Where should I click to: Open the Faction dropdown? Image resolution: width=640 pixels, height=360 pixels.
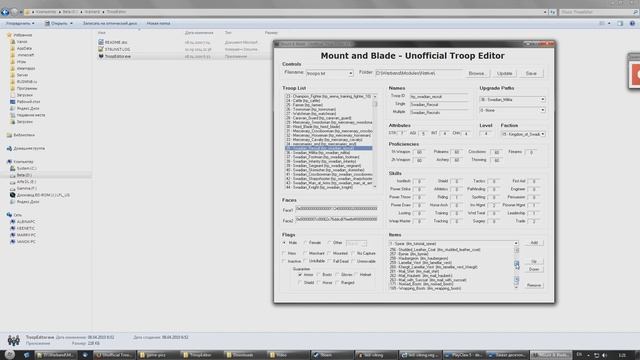point(542,134)
